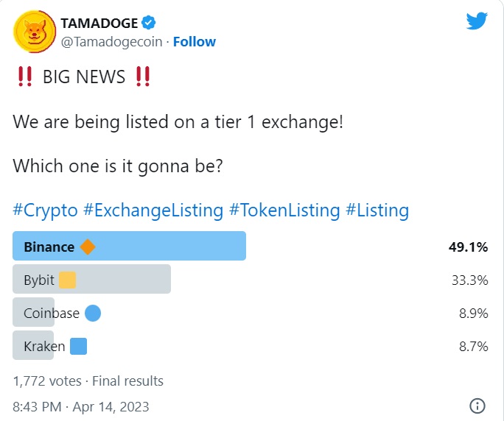
Task: Open the #Crypto hashtag
Action: pyautogui.click(x=46, y=210)
